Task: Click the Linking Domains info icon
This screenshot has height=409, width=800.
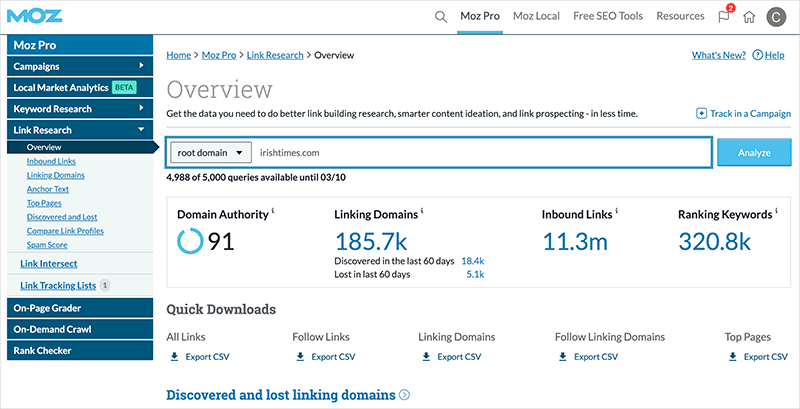Action: coord(422,210)
